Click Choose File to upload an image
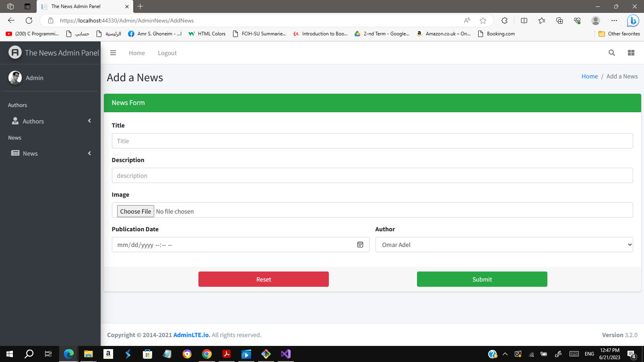 pos(135,211)
